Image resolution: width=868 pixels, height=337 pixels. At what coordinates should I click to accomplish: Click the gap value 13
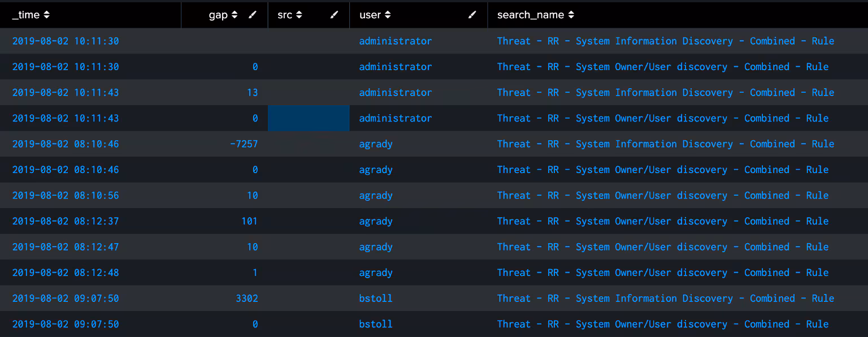click(x=252, y=92)
